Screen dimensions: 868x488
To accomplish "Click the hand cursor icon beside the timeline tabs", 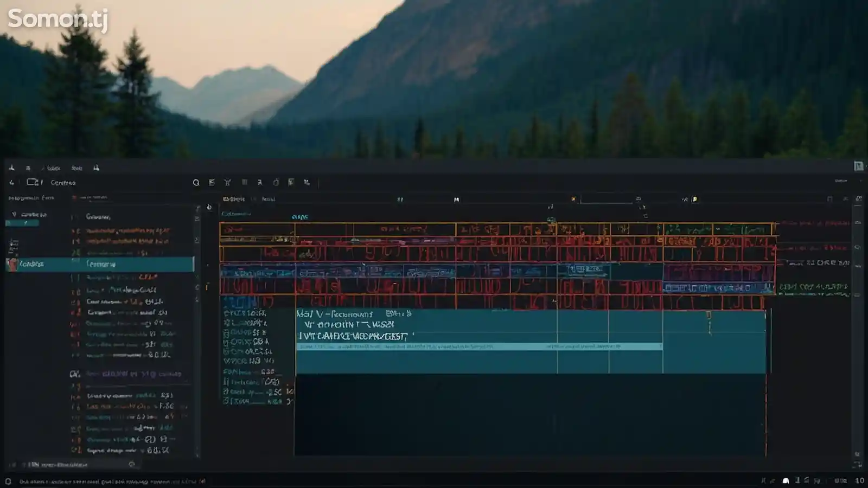I will 209,207.
